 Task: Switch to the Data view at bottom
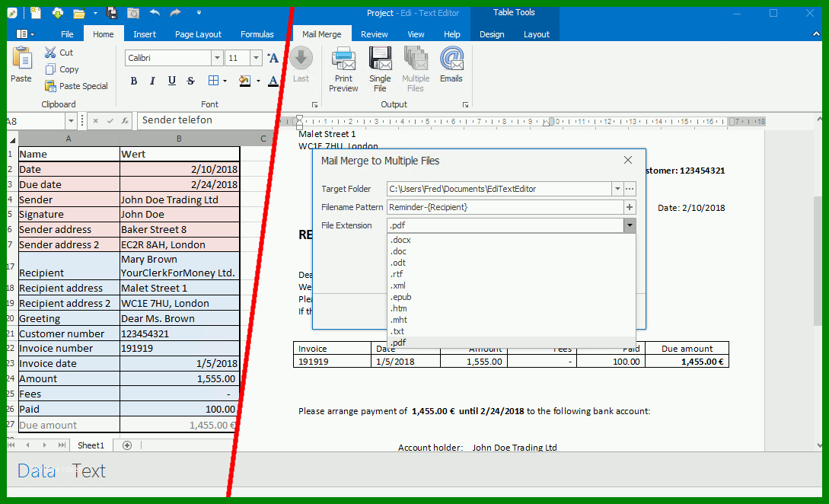37,471
